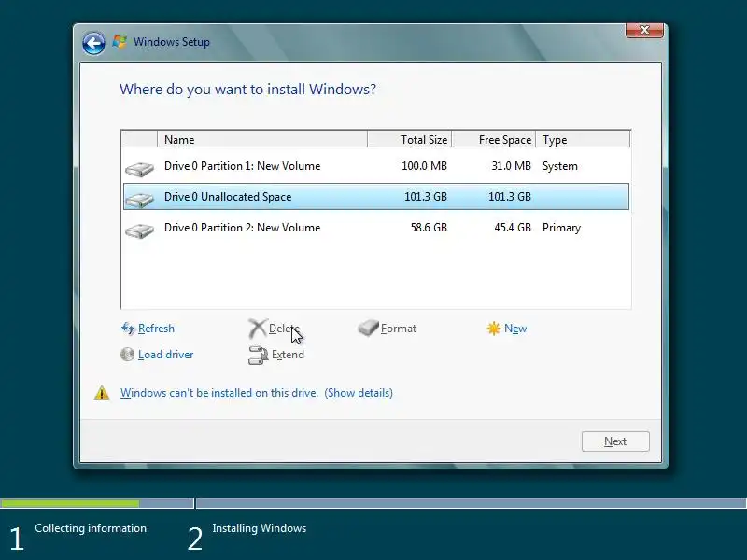The height and width of the screenshot is (560, 747).
Task: Click the heading Where do you want to install Windows
Action: point(247,89)
